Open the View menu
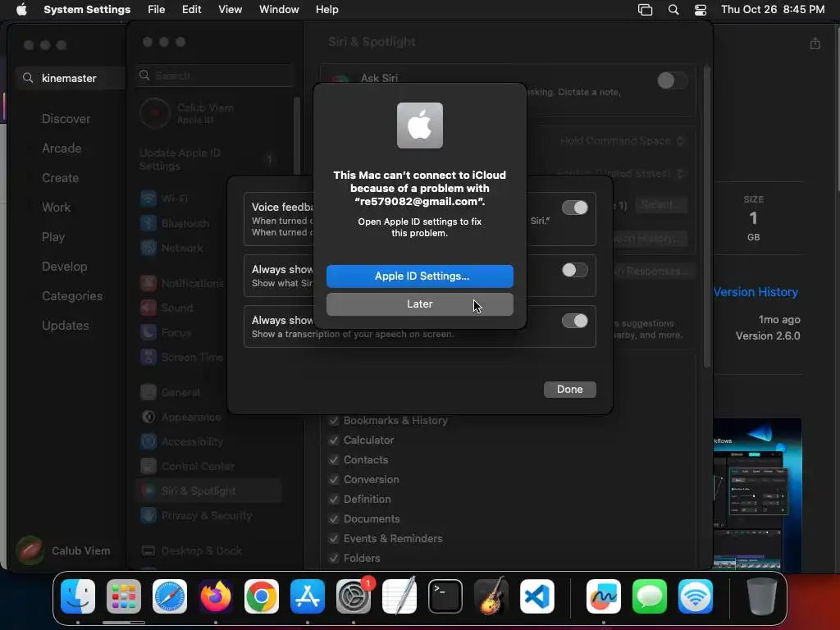 point(230,10)
